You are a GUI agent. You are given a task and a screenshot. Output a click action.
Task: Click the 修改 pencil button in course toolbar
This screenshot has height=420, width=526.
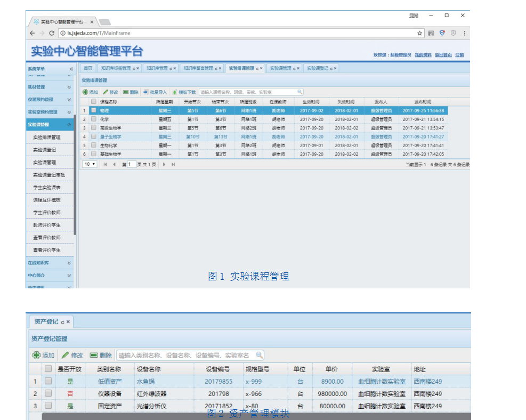pyautogui.click(x=111, y=92)
